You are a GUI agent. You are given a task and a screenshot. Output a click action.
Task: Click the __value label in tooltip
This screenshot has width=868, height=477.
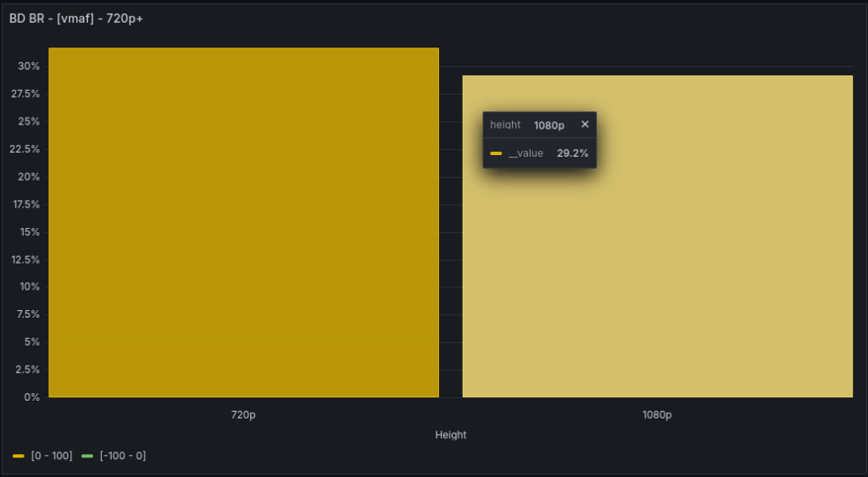[x=526, y=153]
